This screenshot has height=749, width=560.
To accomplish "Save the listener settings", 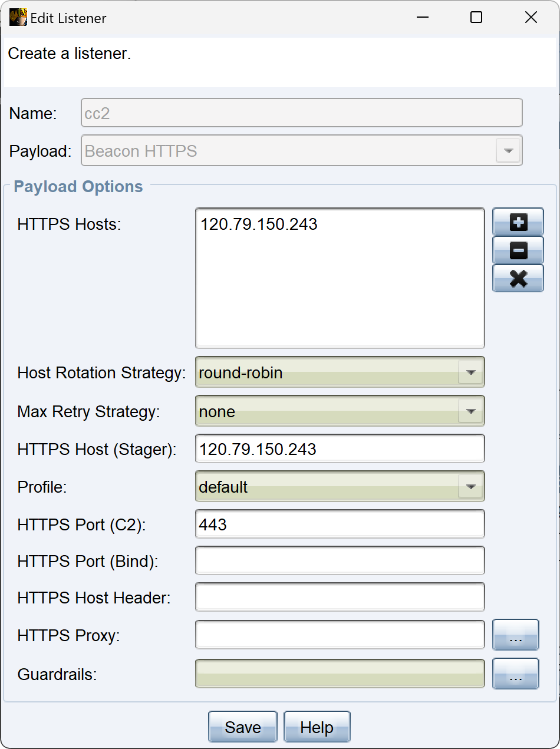I will pyautogui.click(x=242, y=727).
